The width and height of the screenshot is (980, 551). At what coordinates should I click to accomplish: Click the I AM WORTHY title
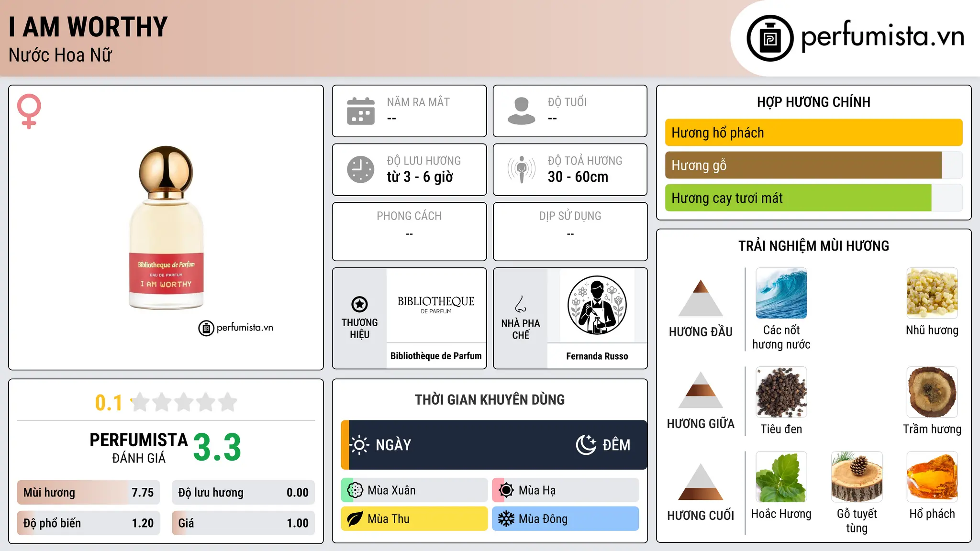pos(89,27)
